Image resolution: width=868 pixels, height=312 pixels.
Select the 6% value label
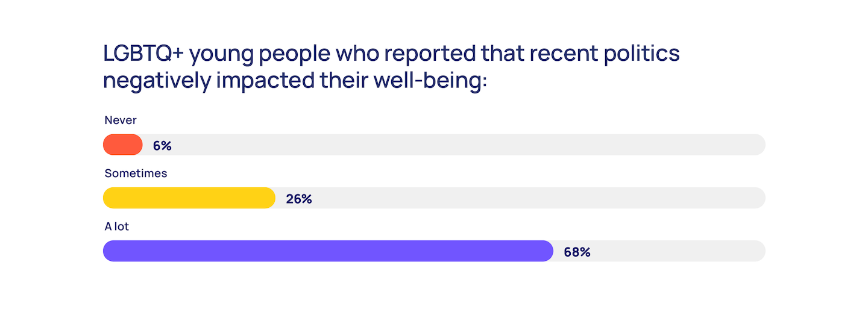[x=162, y=146]
